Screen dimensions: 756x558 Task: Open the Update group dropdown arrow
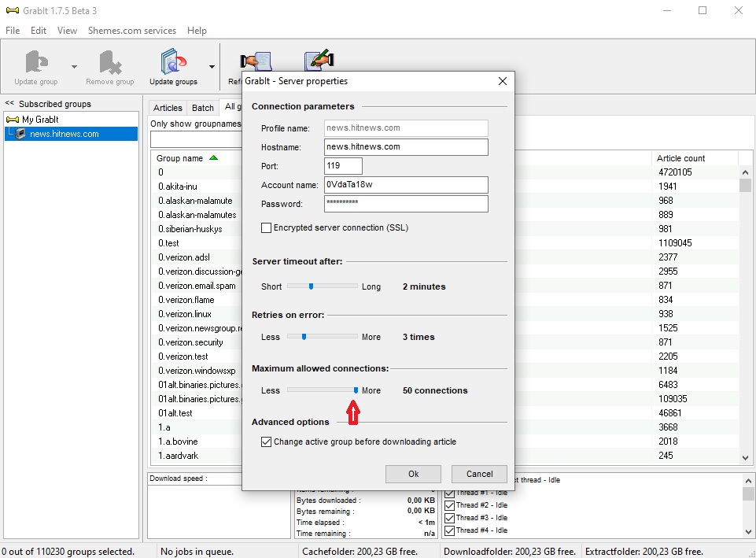74,67
